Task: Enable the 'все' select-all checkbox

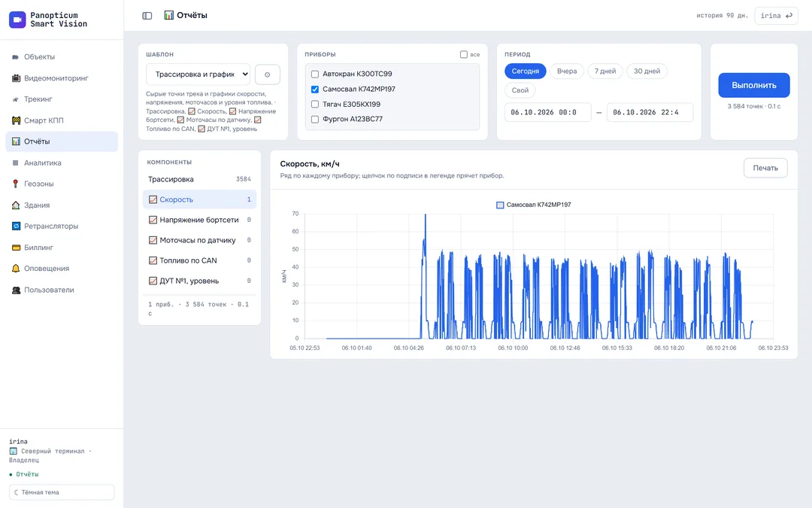Action: point(463,54)
